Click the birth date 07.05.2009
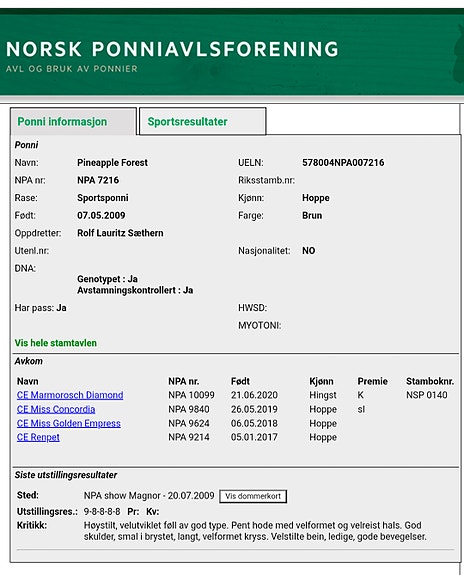 point(101,215)
